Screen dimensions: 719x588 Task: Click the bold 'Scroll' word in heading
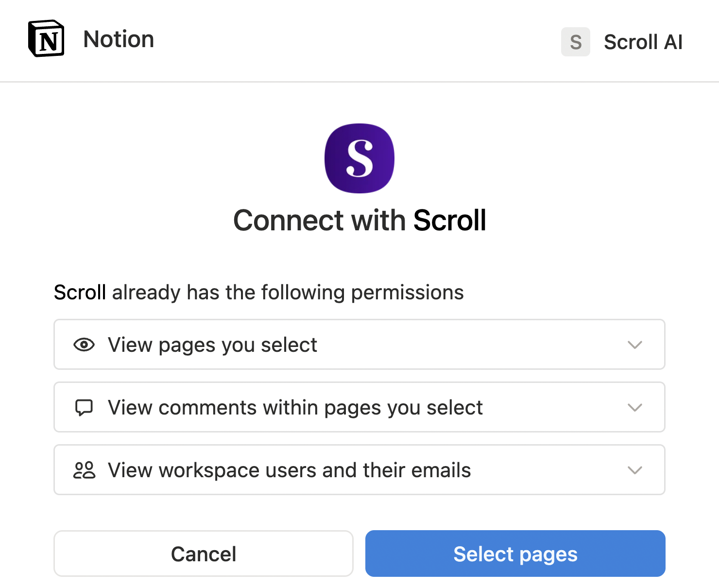point(449,221)
